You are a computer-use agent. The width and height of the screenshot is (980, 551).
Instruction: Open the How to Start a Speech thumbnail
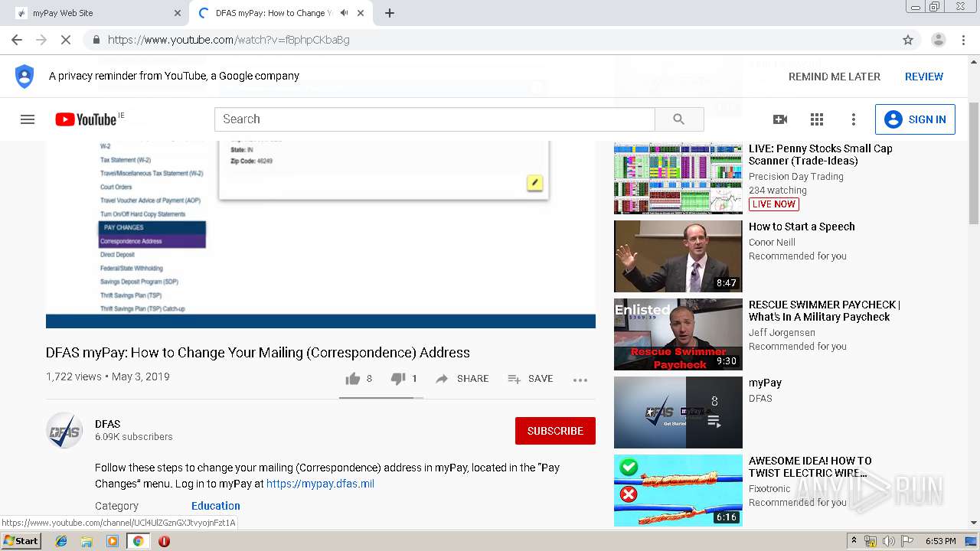coord(678,256)
